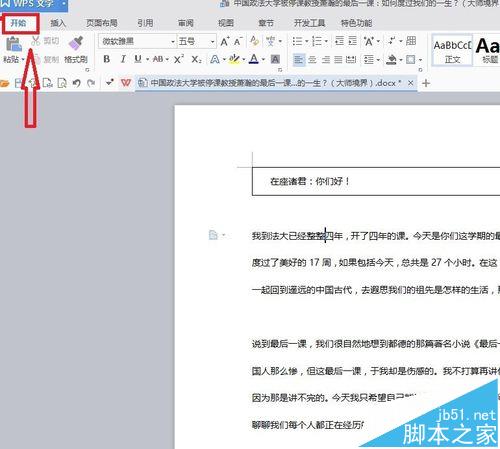Toggle Bold formatting
Viewport: 500px width, 449px height.
107,59
